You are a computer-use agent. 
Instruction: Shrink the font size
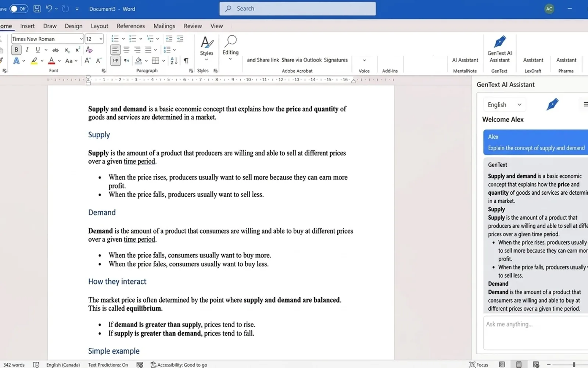98,61
